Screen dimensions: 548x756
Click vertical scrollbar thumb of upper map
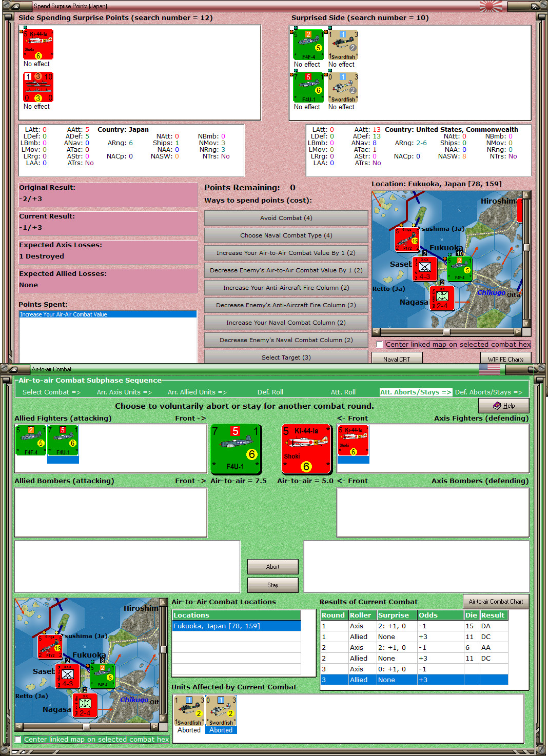(x=526, y=247)
